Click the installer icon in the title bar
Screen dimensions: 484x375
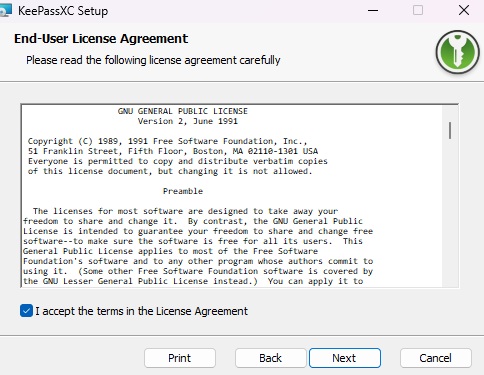[5, 10]
